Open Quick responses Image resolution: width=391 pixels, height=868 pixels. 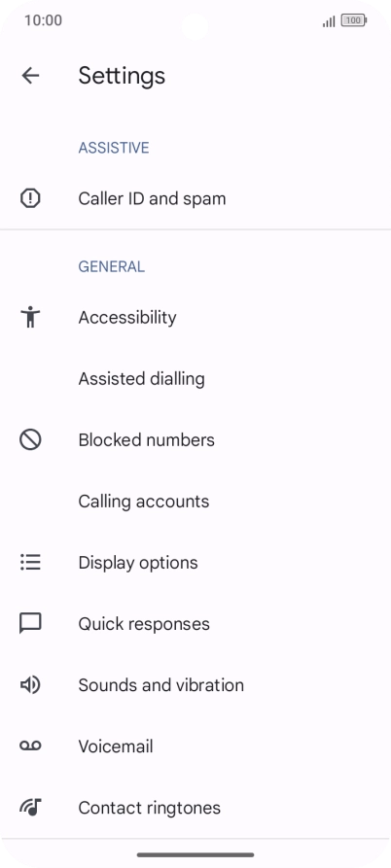click(x=195, y=624)
